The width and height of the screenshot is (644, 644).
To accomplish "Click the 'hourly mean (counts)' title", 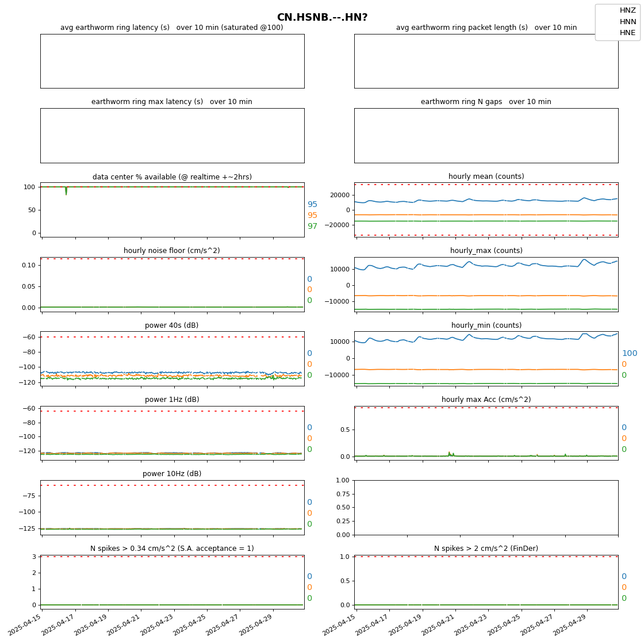I will coord(486,176).
